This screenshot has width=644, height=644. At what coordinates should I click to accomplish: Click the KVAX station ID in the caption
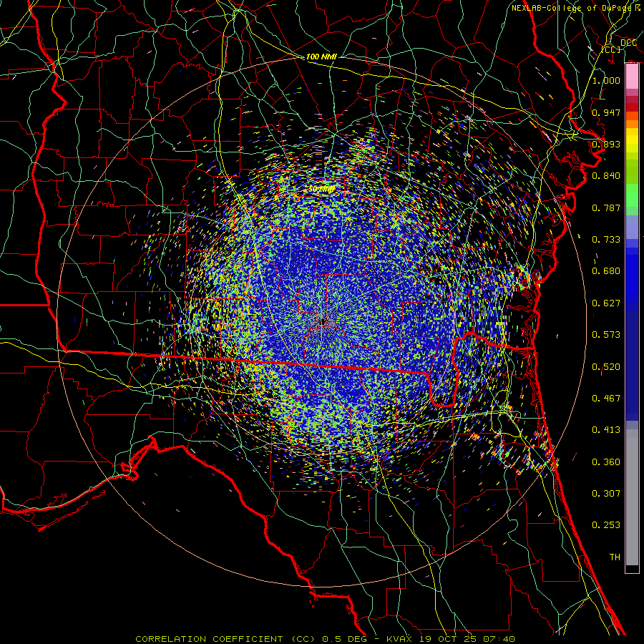pyautogui.click(x=399, y=639)
